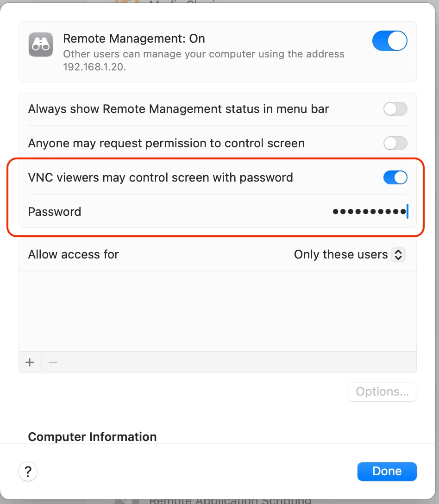Add a user with the plus icon
This screenshot has width=439, height=504.
pos(30,362)
